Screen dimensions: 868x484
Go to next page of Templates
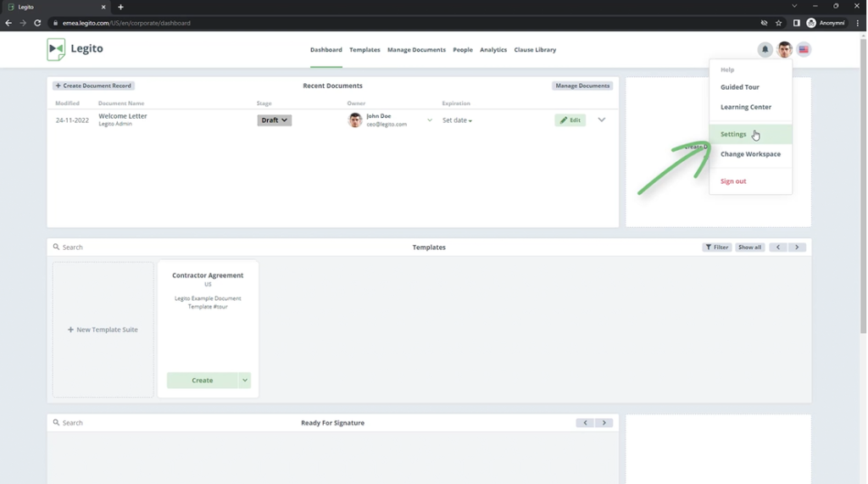pos(797,248)
